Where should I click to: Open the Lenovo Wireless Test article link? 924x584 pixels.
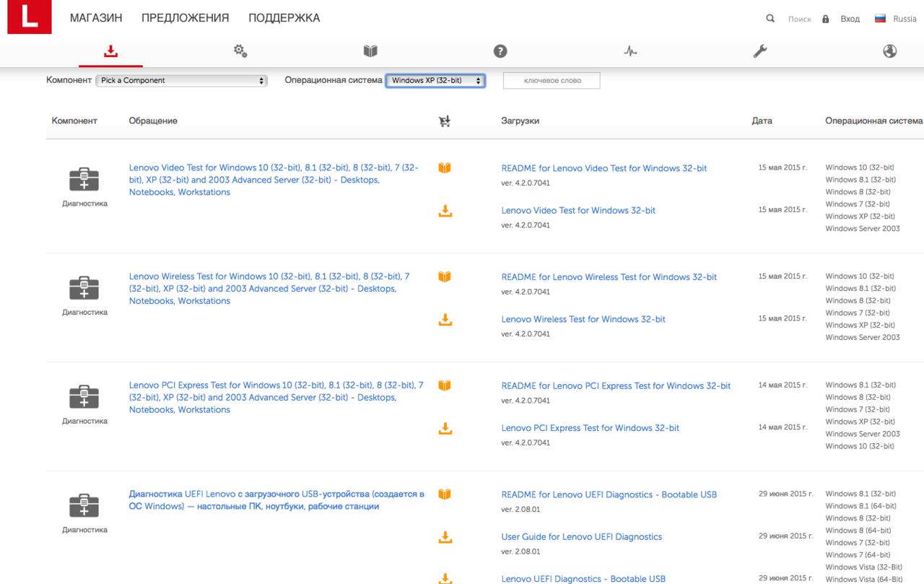[269, 289]
